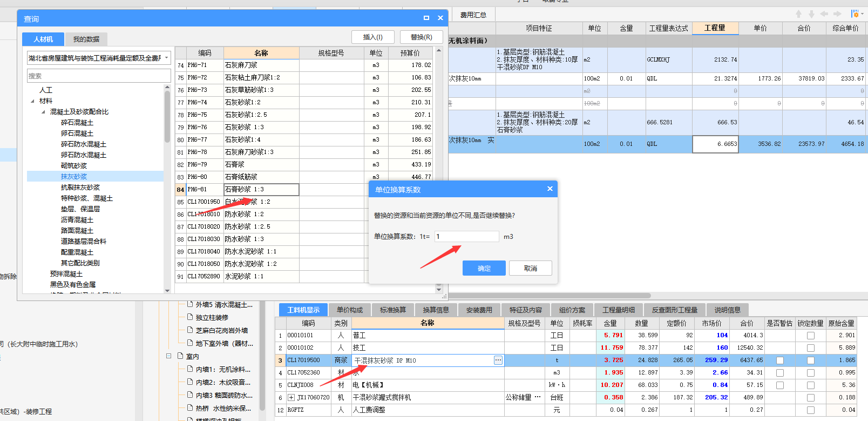Image resolution: width=868 pixels, height=421 pixels.
Task: Confirm with the 确定 button
Action: point(484,268)
